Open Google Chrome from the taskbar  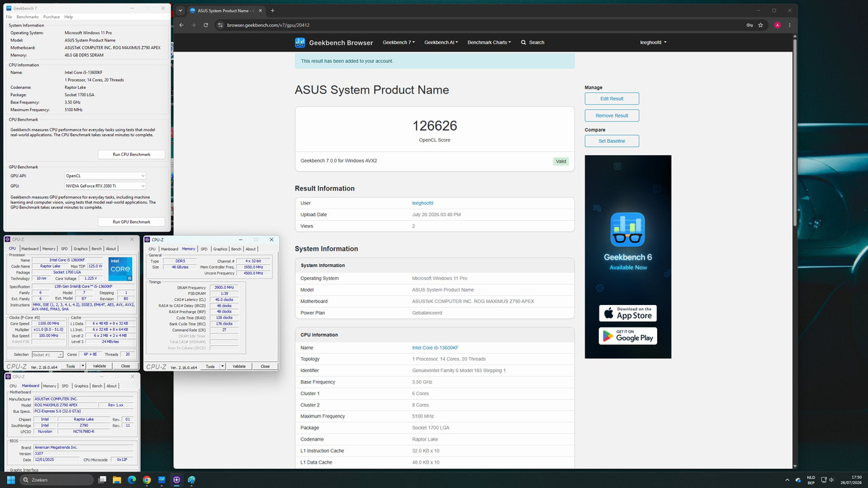(x=147, y=480)
